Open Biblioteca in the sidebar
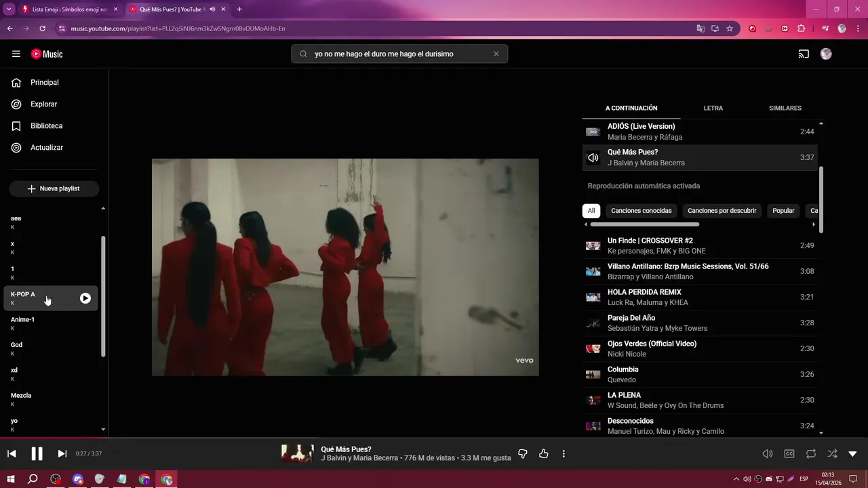868x488 pixels. 46,126
